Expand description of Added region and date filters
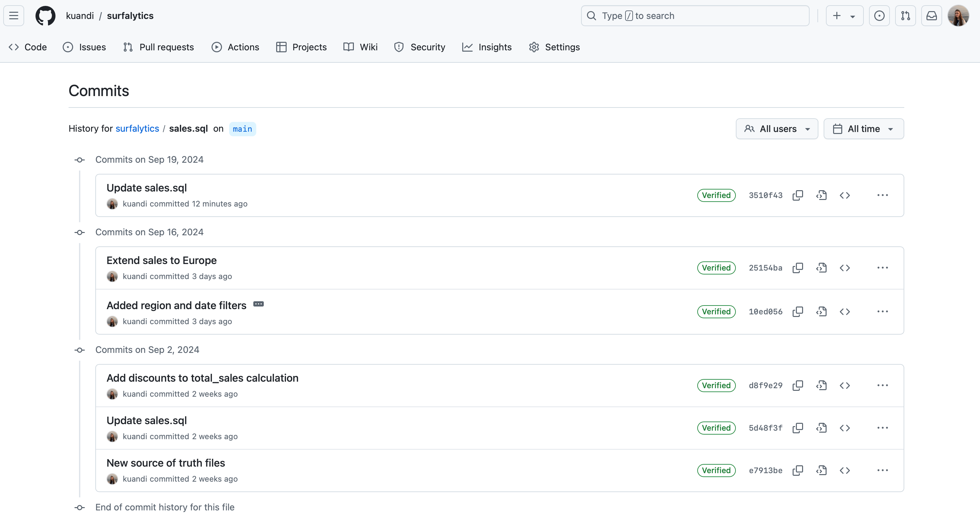The width and height of the screenshot is (980, 530). [259, 304]
